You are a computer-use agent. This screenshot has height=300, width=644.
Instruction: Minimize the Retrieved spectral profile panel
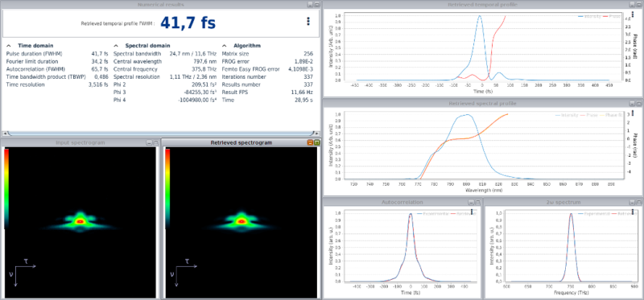tap(632, 104)
